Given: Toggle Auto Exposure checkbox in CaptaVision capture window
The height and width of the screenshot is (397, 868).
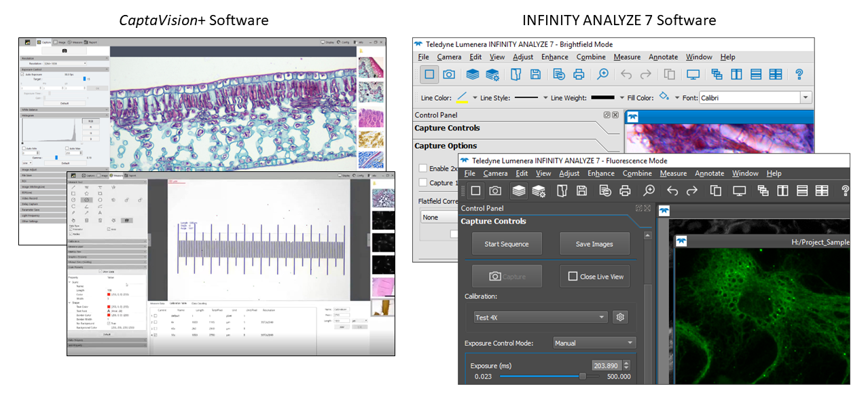Looking at the screenshot, I should point(23,74).
